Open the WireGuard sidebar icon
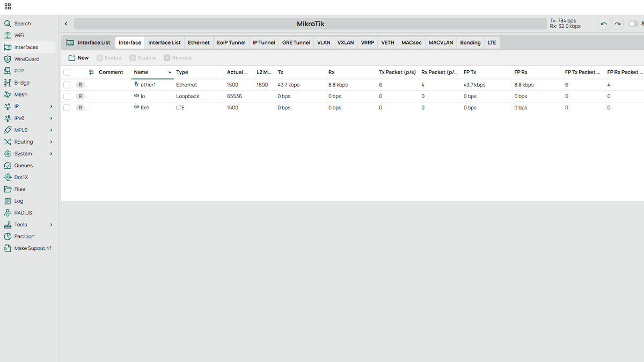 tap(8, 59)
